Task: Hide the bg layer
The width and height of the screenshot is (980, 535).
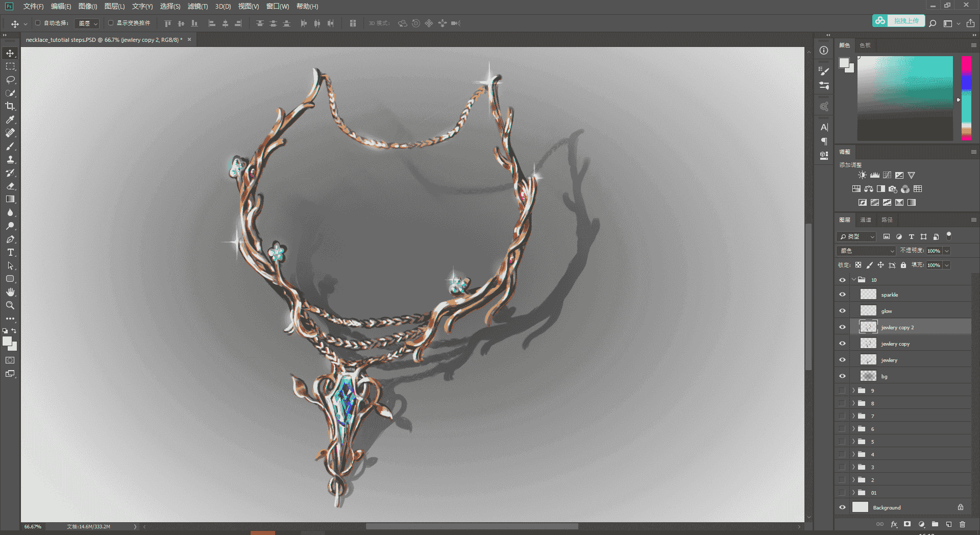Action: click(x=842, y=376)
